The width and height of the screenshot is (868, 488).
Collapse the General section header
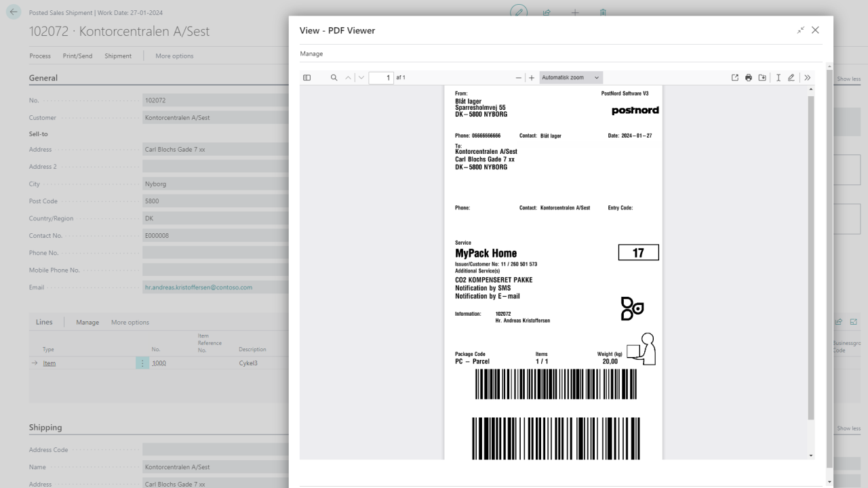[x=43, y=78]
